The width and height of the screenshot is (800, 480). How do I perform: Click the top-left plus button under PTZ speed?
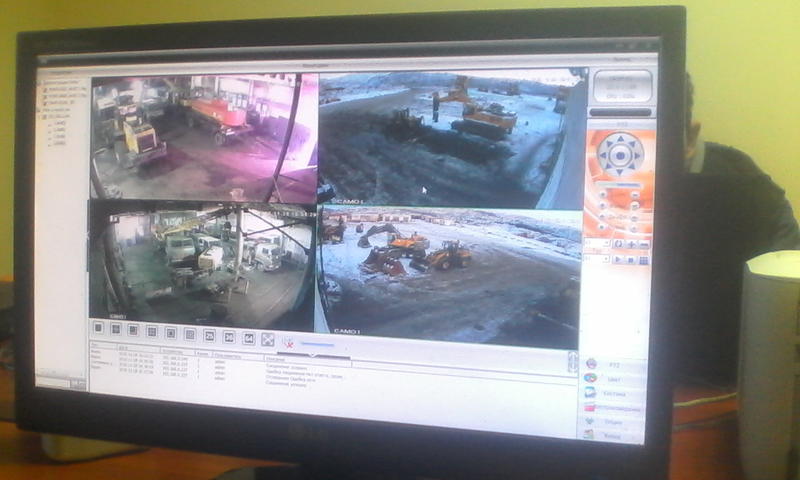(x=603, y=194)
